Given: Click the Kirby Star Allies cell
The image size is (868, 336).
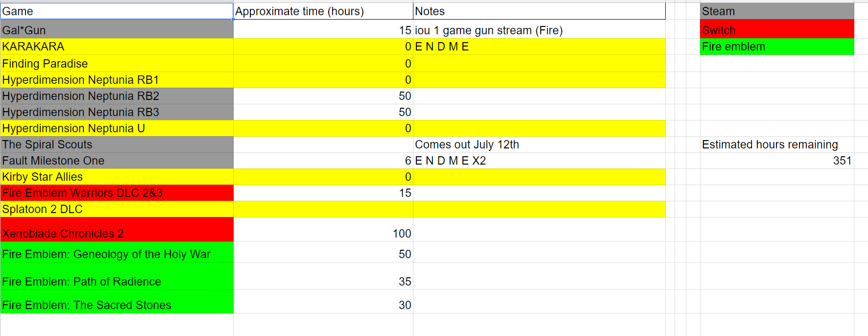Looking at the screenshot, I should (117, 177).
